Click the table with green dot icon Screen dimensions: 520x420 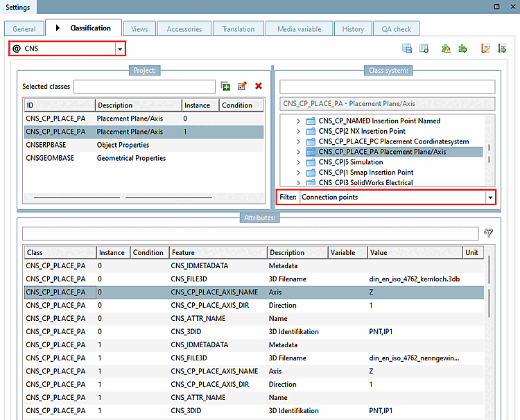tap(424, 49)
